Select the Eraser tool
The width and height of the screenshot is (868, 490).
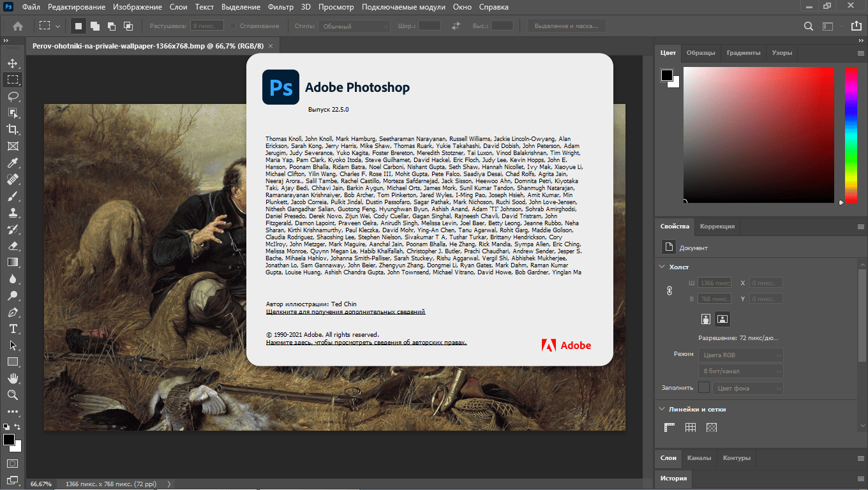(12, 246)
